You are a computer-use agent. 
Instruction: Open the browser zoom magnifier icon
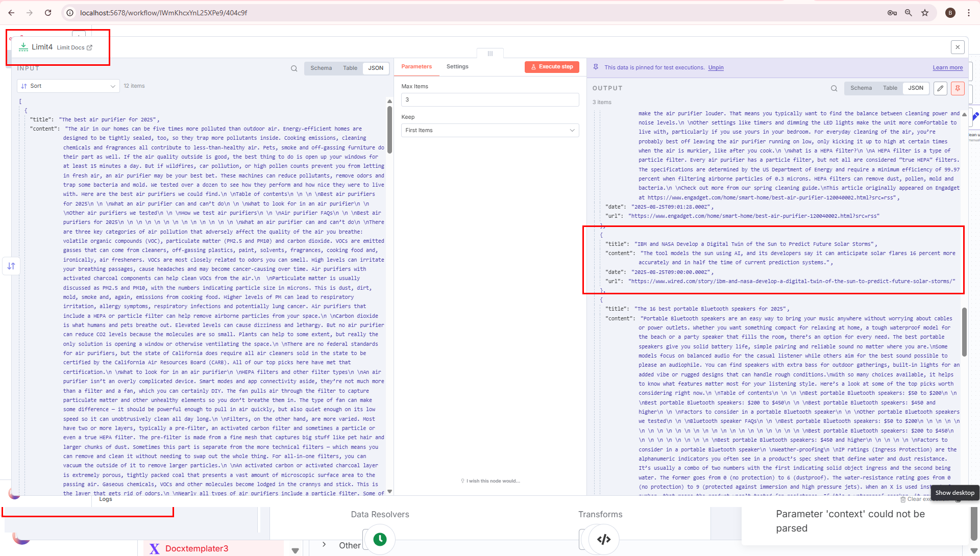[x=909, y=13]
